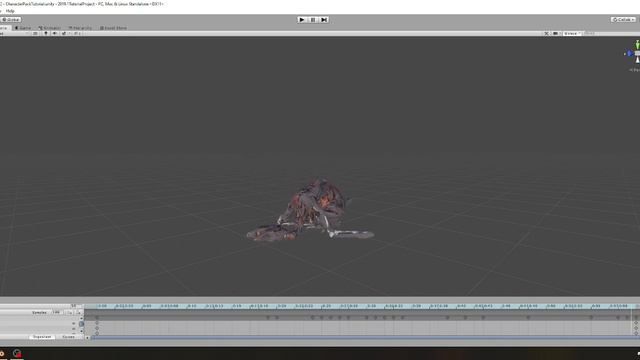
Task: Click the animation timeline horizontal scrollbar
Action: pyautogui.click(x=365, y=338)
